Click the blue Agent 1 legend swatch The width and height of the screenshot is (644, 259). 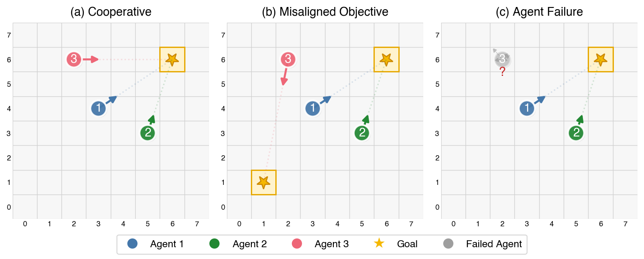pos(133,244)
